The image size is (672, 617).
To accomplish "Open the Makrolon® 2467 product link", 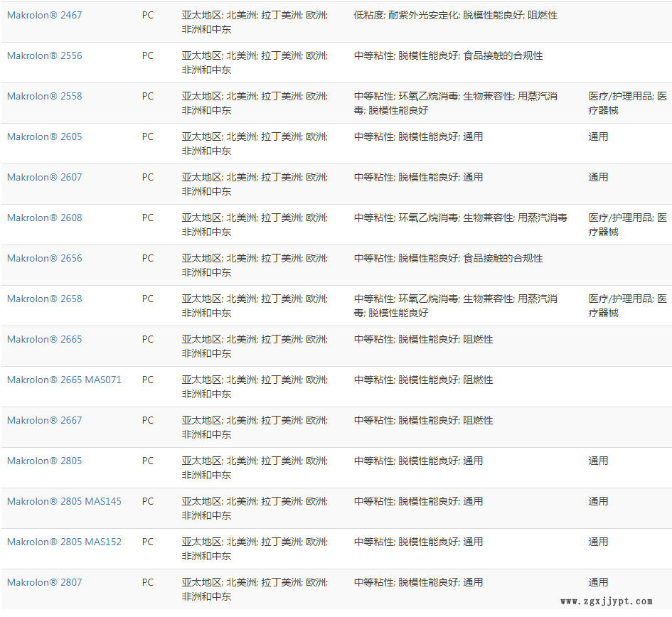I will click(44, 15).
